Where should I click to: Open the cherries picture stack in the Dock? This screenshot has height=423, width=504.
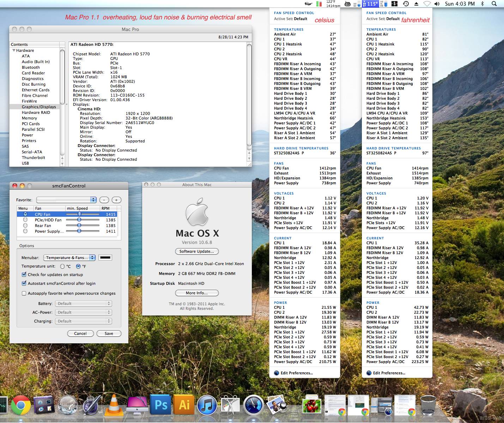pos(311,405)
